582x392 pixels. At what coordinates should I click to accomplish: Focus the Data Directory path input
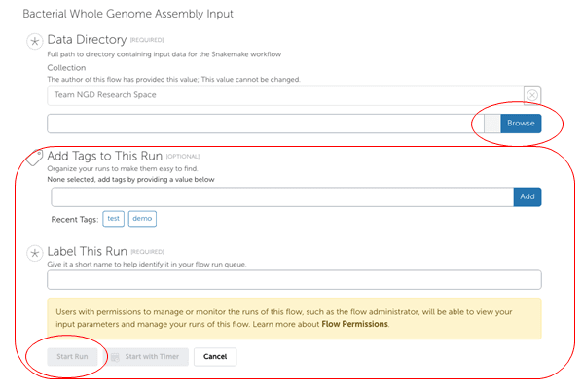[266, 124]
